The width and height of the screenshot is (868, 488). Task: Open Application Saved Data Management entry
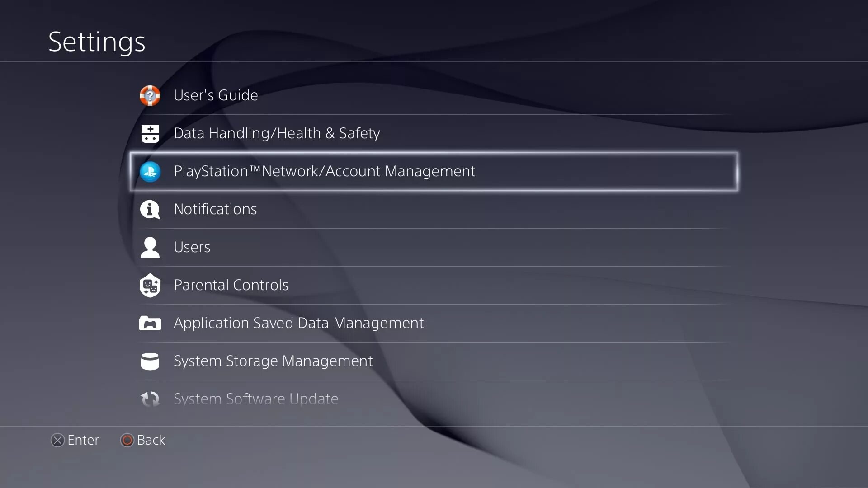click(434, 323)
